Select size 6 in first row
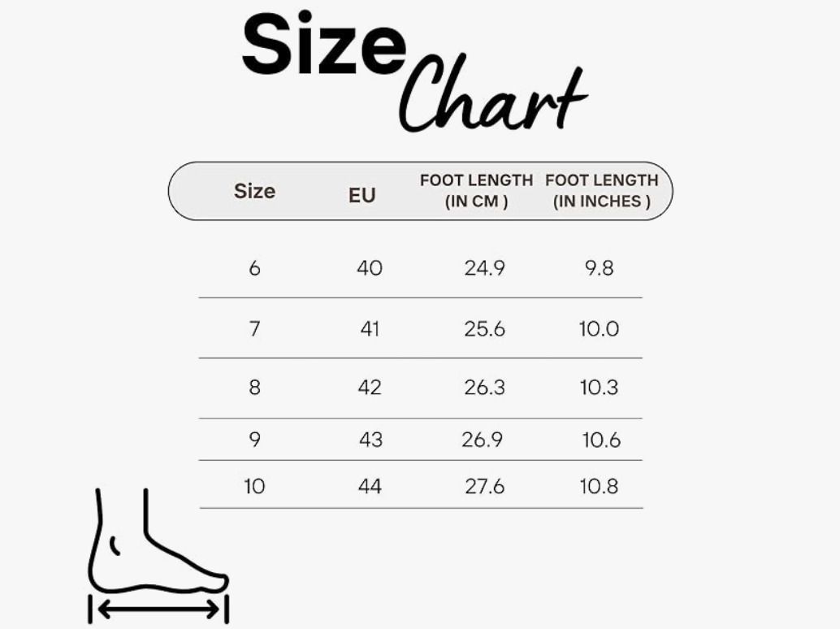The image size is (840, 629). [x=255, y=268]
